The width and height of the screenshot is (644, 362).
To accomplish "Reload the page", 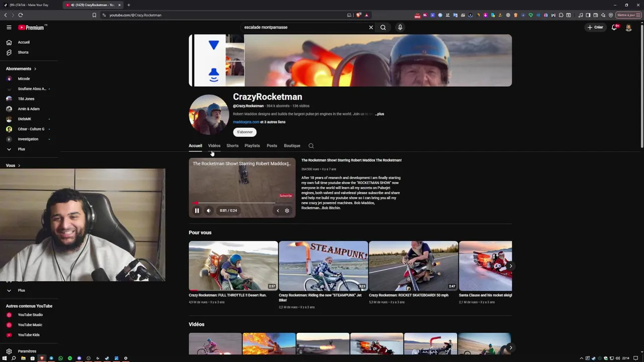I will pyautogui.click(x=21, y=15).
